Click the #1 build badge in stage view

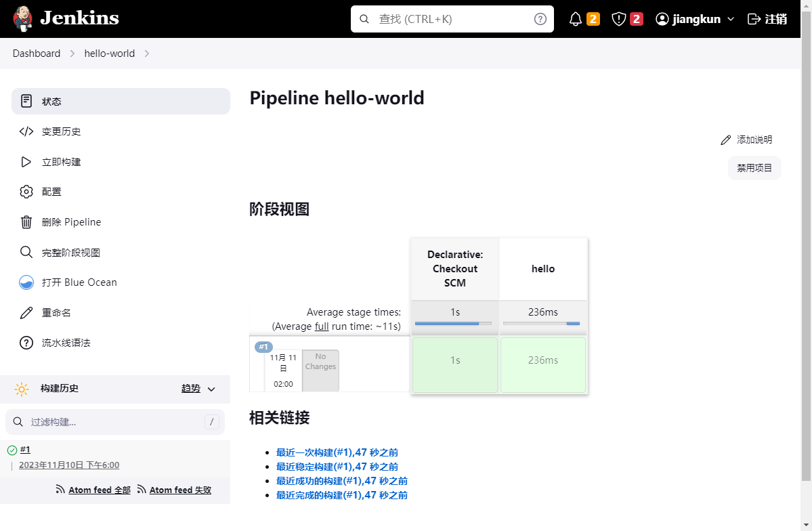tap(263, 347)
